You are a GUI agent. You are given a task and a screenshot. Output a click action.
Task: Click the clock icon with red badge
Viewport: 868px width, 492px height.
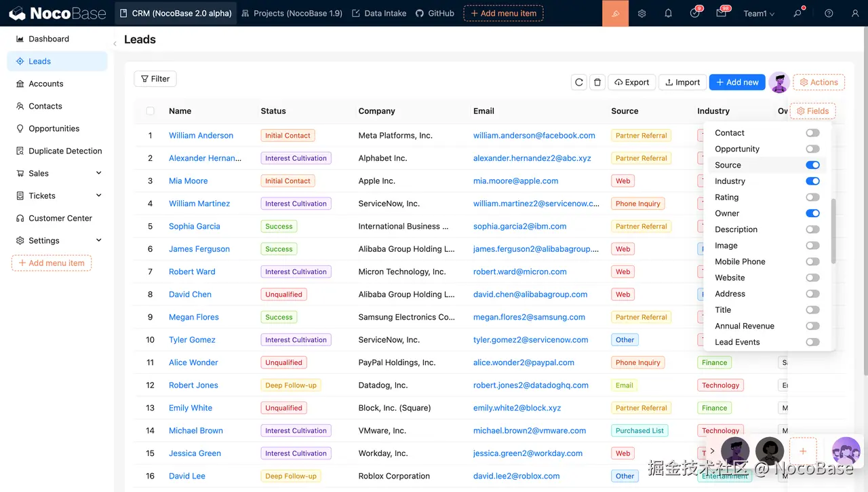(694, 14)
